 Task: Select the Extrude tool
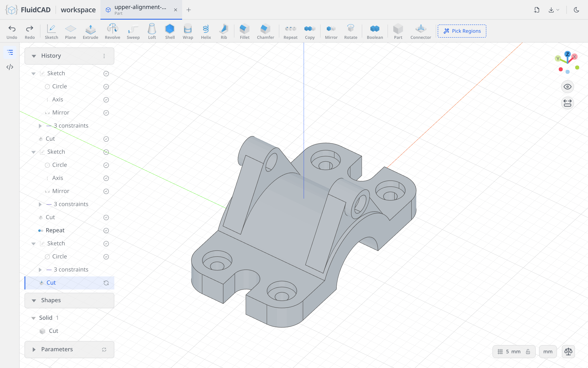[x=90, y=31]
